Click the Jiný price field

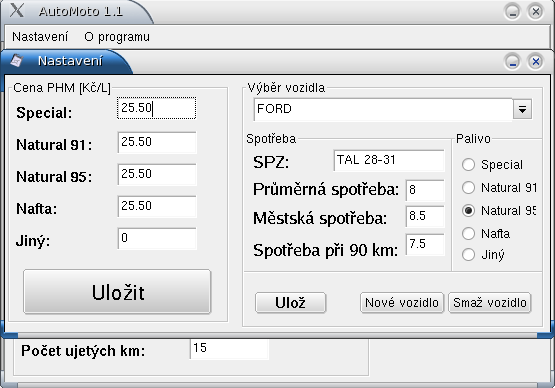(x=157, y=238)
